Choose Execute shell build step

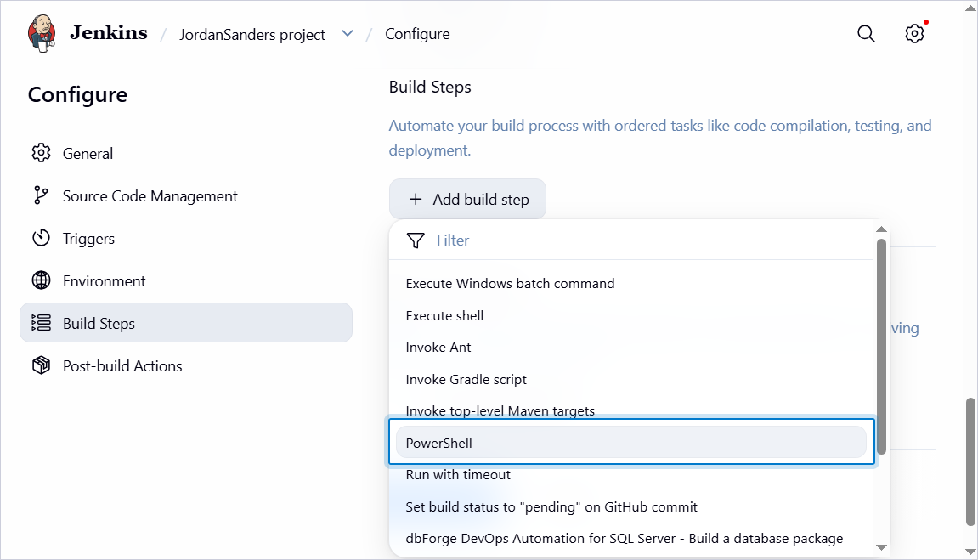(631, 315)
